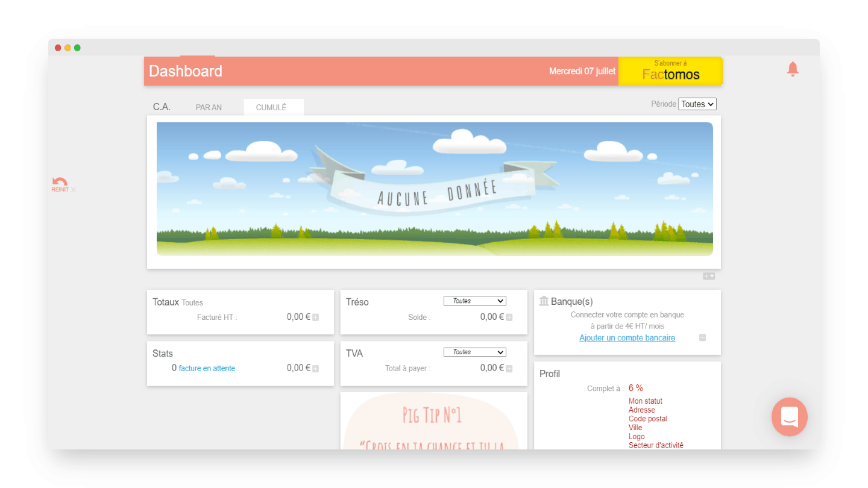This screenshot has width=868, height=488.
Task: Collapse the Banque(s) card with minus icon
Action: coord(702,338)
